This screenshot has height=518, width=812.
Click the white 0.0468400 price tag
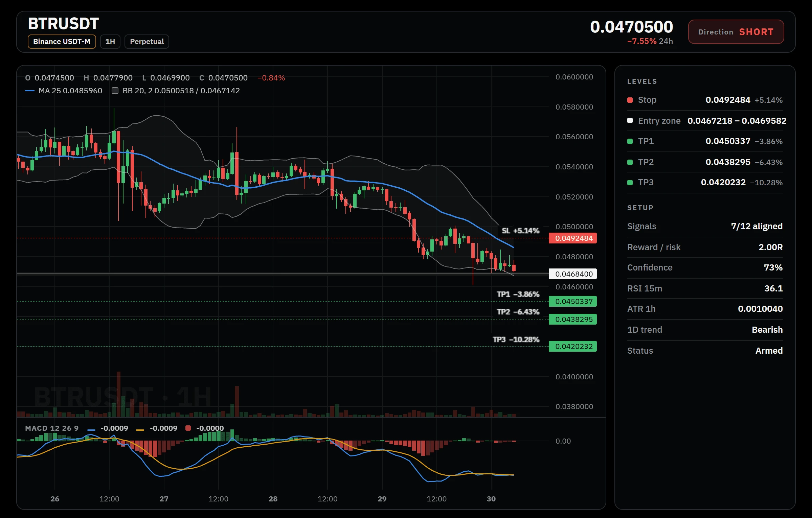click(x=573, y=274)
